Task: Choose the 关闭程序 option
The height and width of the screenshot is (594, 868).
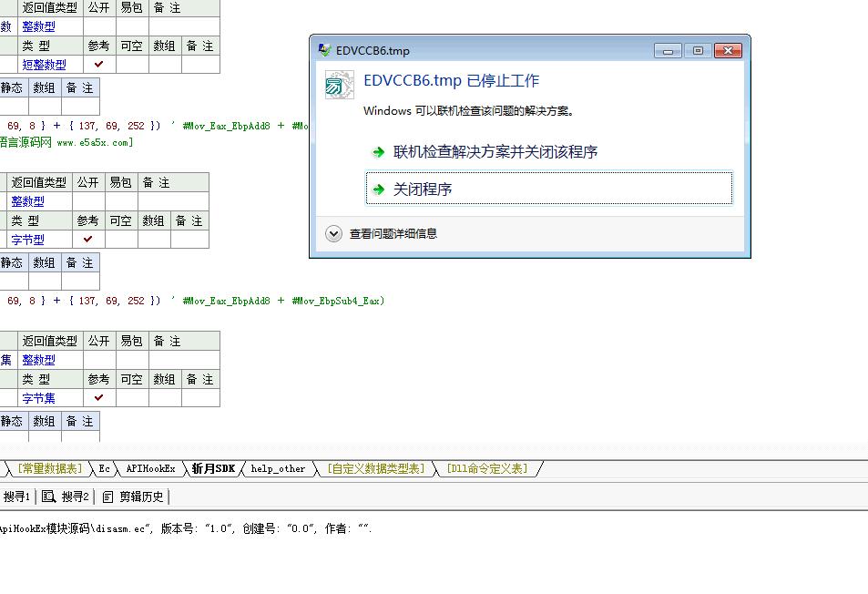Action: [549, 189]
